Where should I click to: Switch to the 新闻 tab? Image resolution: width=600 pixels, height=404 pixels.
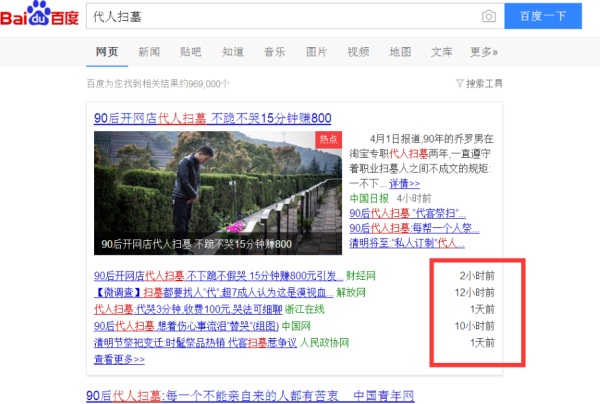tap(149, 52)
